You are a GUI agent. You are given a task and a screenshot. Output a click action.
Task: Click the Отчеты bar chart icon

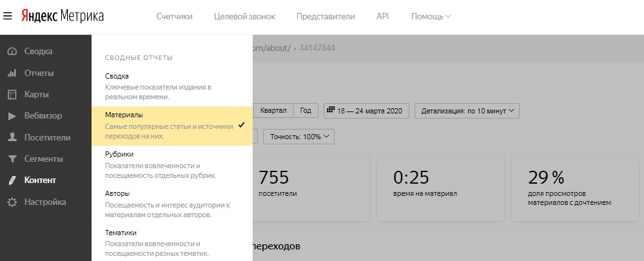(x=12, y=73)
